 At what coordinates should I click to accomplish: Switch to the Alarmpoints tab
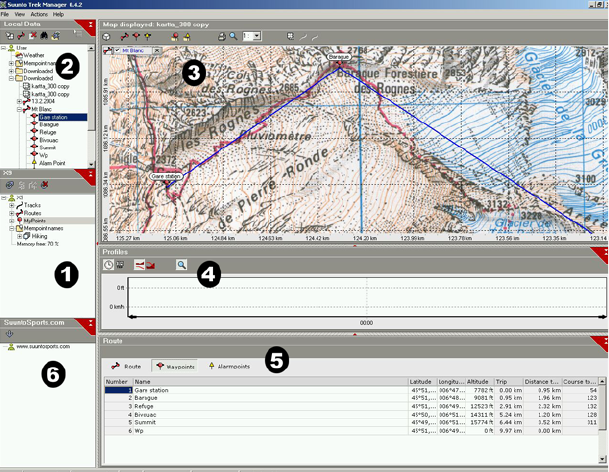pyautogui.click(x=229, y=367)
